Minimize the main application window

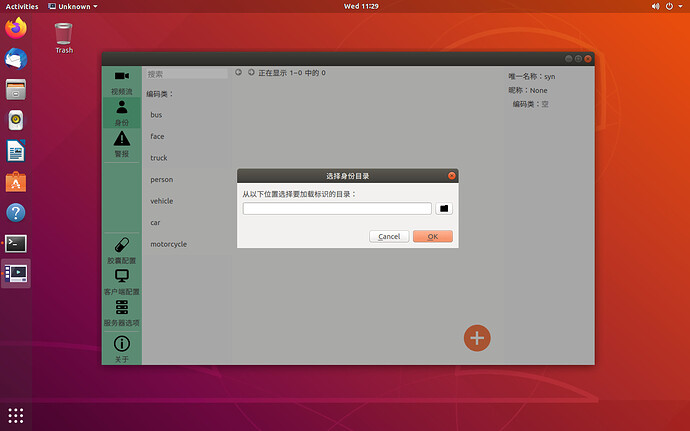pos(569,59)
